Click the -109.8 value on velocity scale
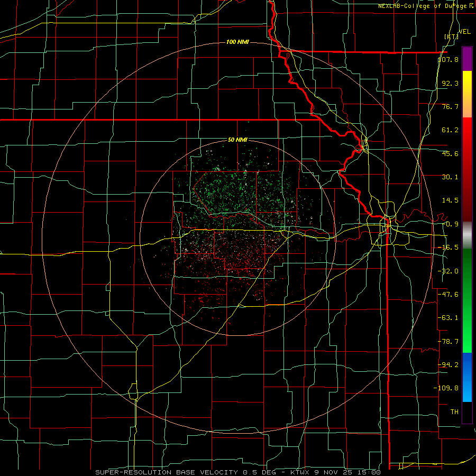Screen dimensions: 476x476 point(446,388)
